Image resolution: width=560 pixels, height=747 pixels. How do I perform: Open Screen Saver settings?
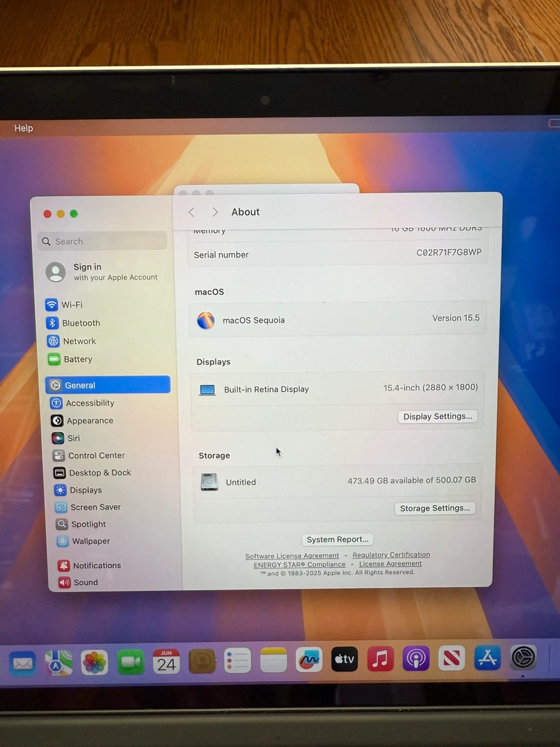(x=88, y=507)
